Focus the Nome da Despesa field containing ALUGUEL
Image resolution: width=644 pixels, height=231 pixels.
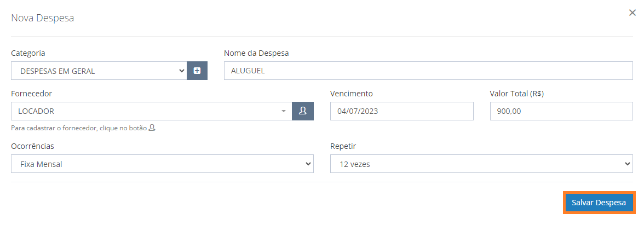point(428,71)
